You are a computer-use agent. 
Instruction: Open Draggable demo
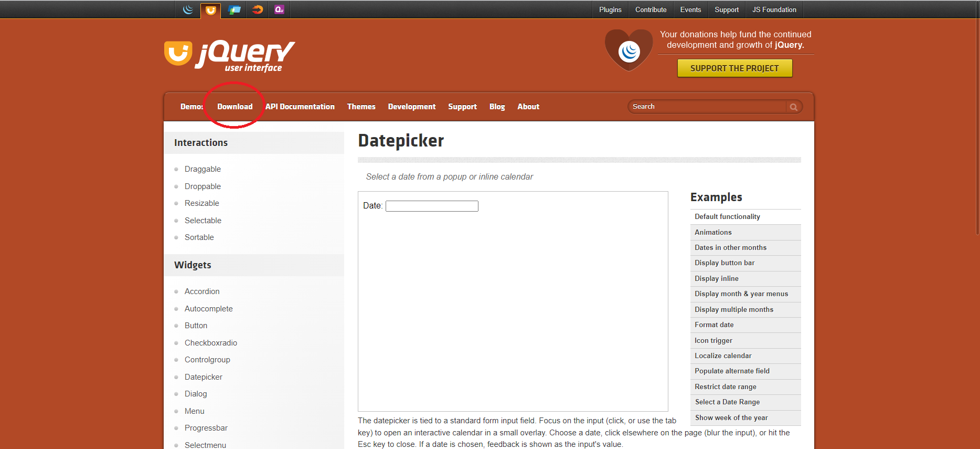coord(203,169)
